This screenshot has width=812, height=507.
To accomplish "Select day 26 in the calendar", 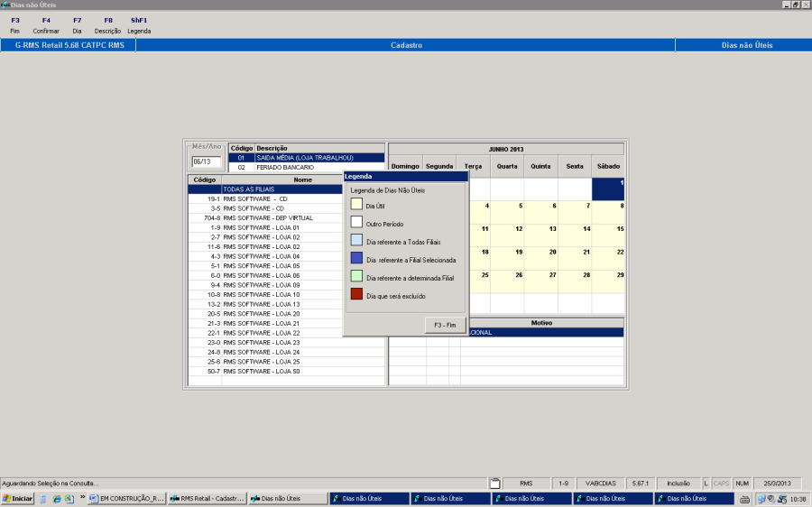I will (507, 281).
